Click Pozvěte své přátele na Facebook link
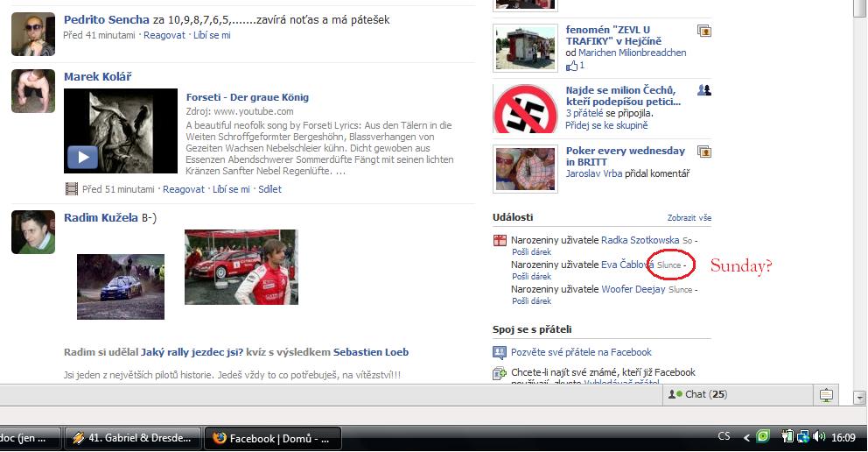 click(x=581, y=352)
